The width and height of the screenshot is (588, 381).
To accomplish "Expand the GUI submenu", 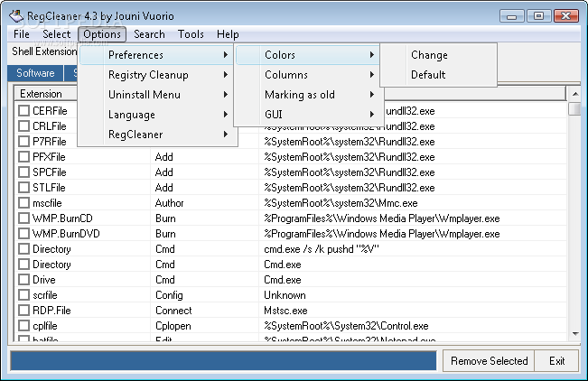I will [308, 115].
